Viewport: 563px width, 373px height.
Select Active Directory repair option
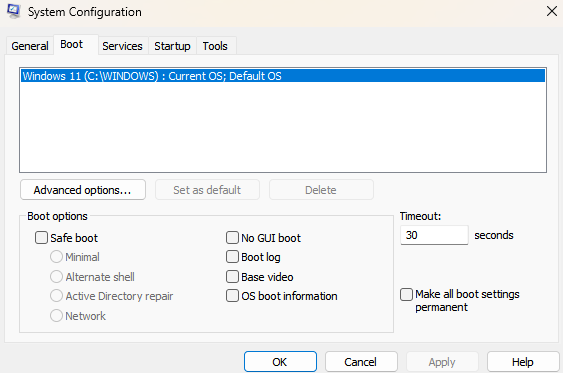click(56, 296)
